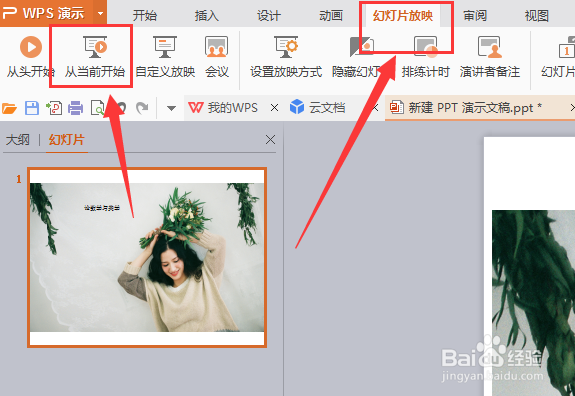
Task: Close the slide thumbnail pane
Action: click(x=270, y=139)
